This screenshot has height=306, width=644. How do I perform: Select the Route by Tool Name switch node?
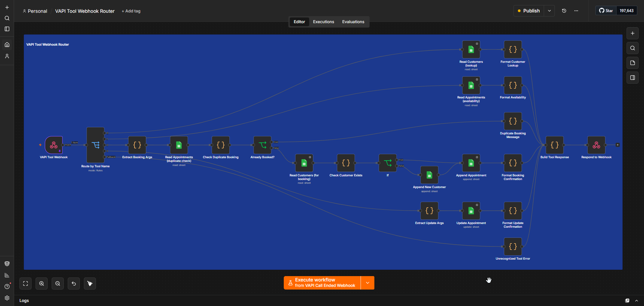95,145
